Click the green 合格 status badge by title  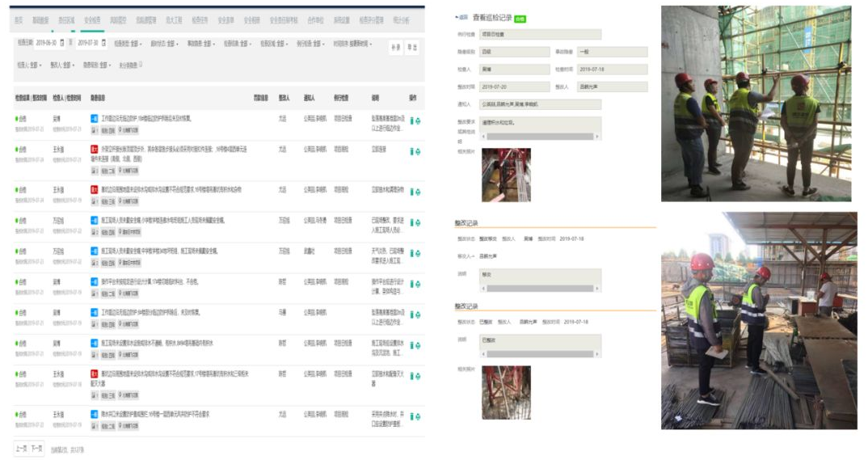click(x=520, y=19)
